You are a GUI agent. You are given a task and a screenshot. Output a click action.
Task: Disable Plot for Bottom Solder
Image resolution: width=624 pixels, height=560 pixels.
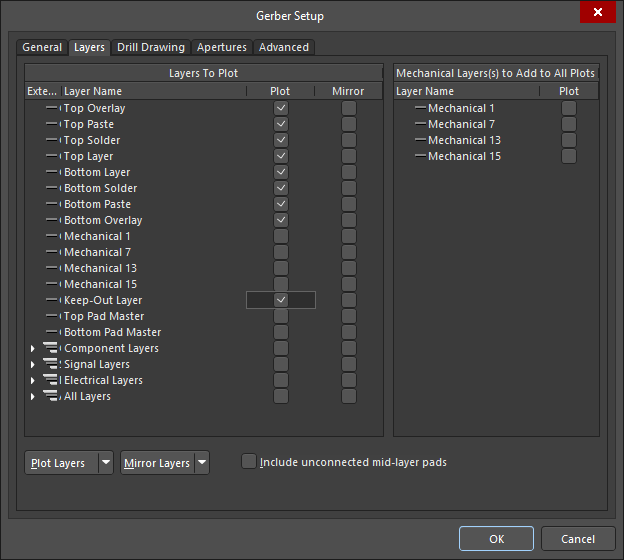(x=281, y=188)
